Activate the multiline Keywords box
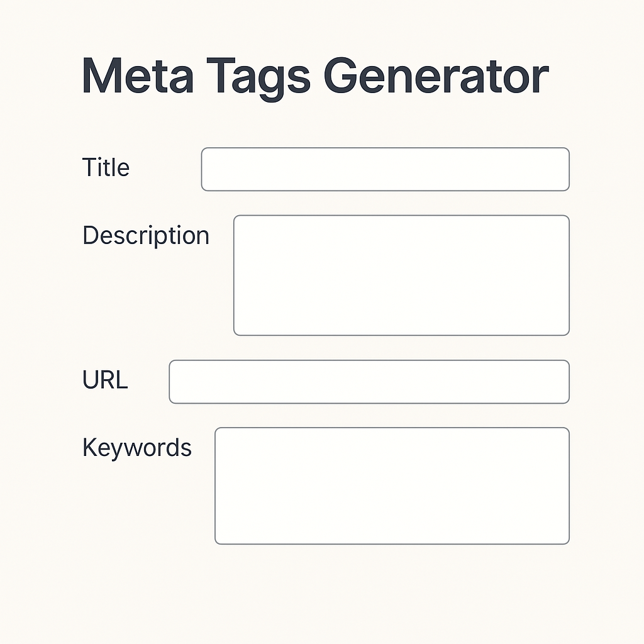Screen dimensions: 644x644 (392, 486)
